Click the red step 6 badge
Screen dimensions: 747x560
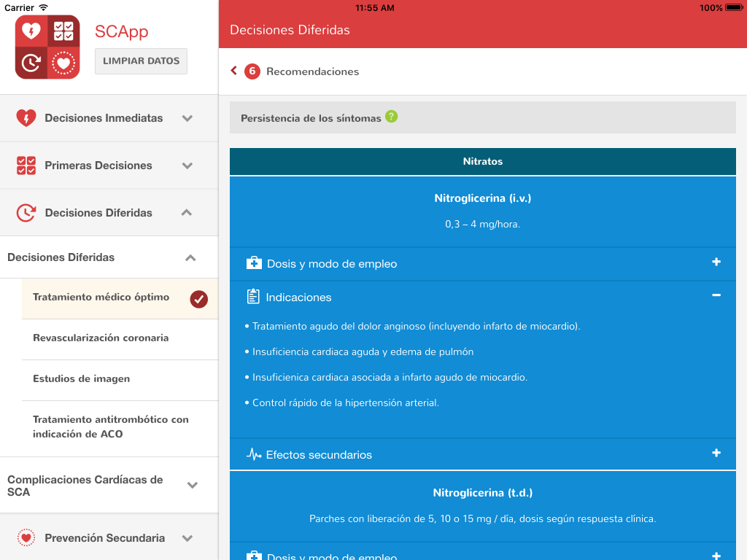[252, 71]
